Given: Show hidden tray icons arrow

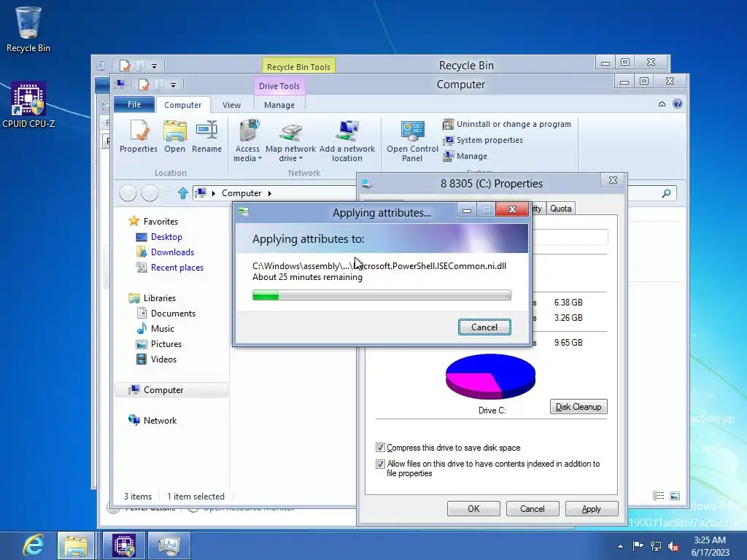Looking at the screenshot, I should [620, 546].
